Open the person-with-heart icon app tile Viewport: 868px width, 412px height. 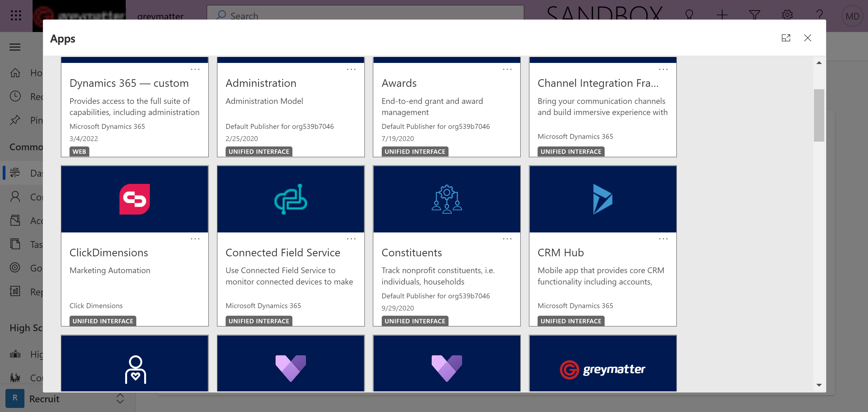coord(135,363)
